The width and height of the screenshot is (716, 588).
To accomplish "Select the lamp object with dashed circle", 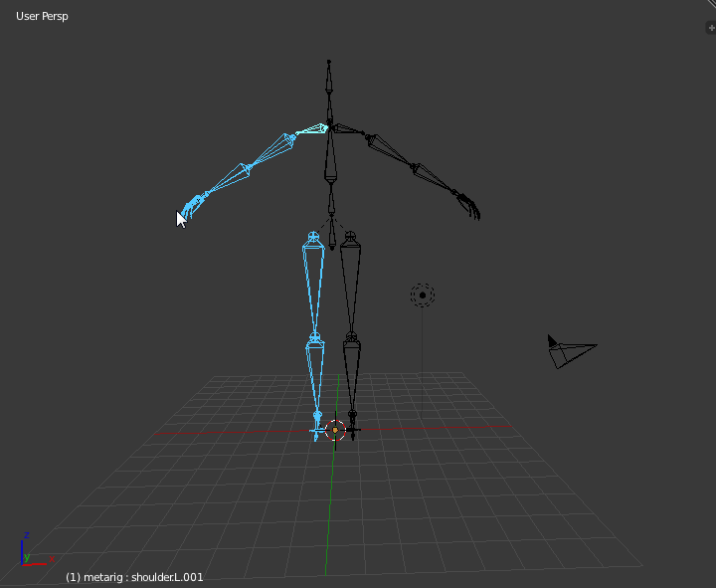I will point(423,295).
